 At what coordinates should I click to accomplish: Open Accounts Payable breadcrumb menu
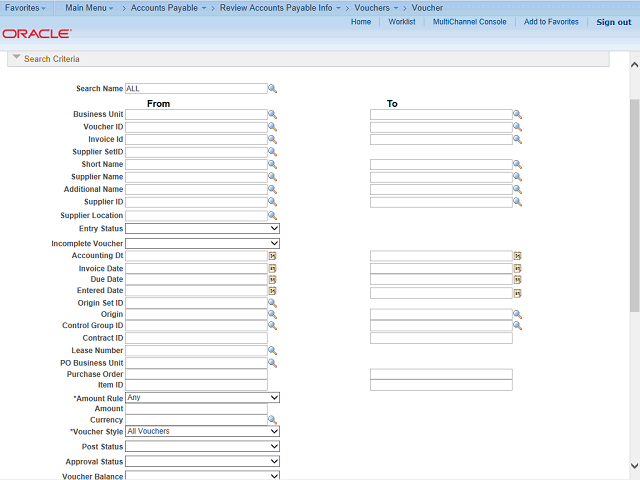169,8
